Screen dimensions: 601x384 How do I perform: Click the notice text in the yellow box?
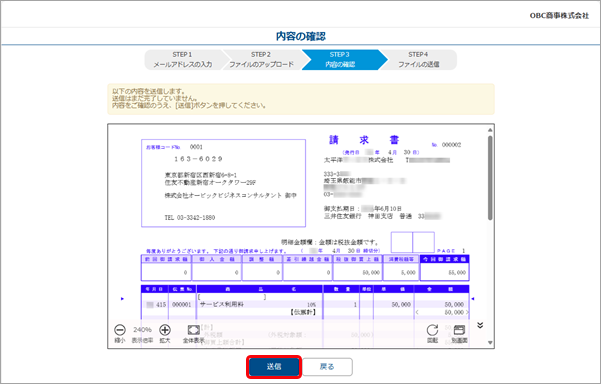coord(189,98)
